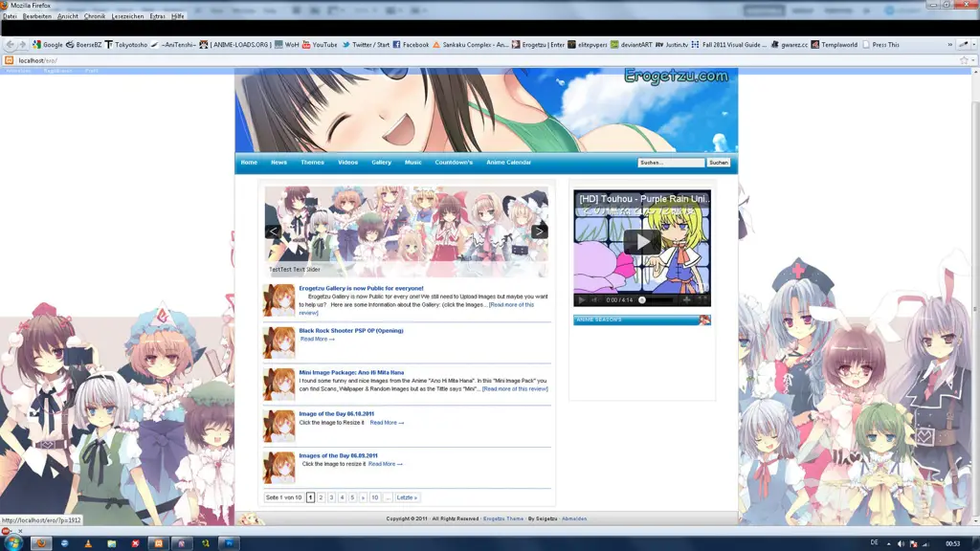This screenshot has height=551, width=980.
Task: Open the Templaworld bookmark
Action: click(x=835, y=45)
